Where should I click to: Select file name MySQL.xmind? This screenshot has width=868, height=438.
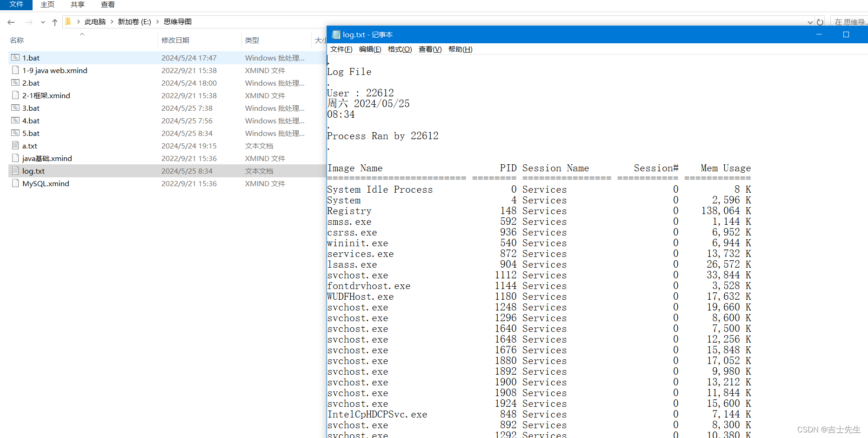(46, 183)
